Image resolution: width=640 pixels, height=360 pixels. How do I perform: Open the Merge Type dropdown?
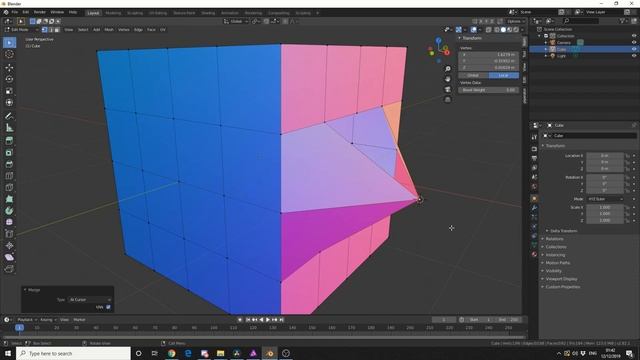coord(90,300)
